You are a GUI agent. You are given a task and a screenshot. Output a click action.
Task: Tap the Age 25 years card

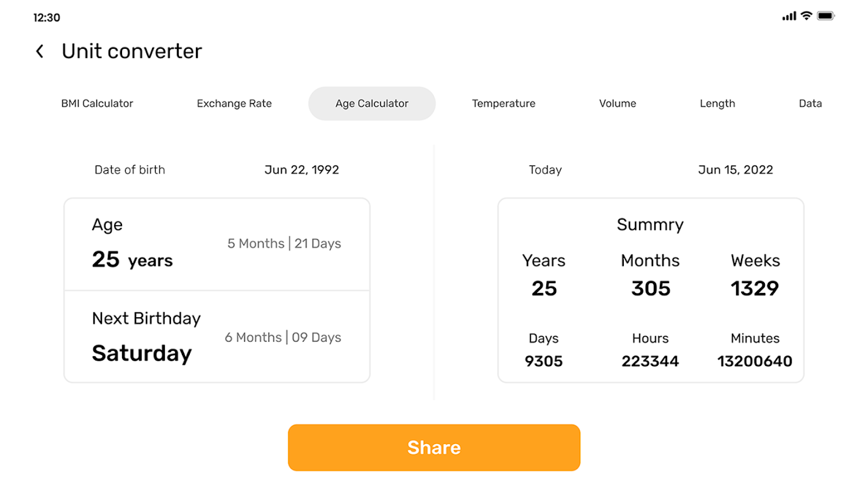(x=217, y=245)
